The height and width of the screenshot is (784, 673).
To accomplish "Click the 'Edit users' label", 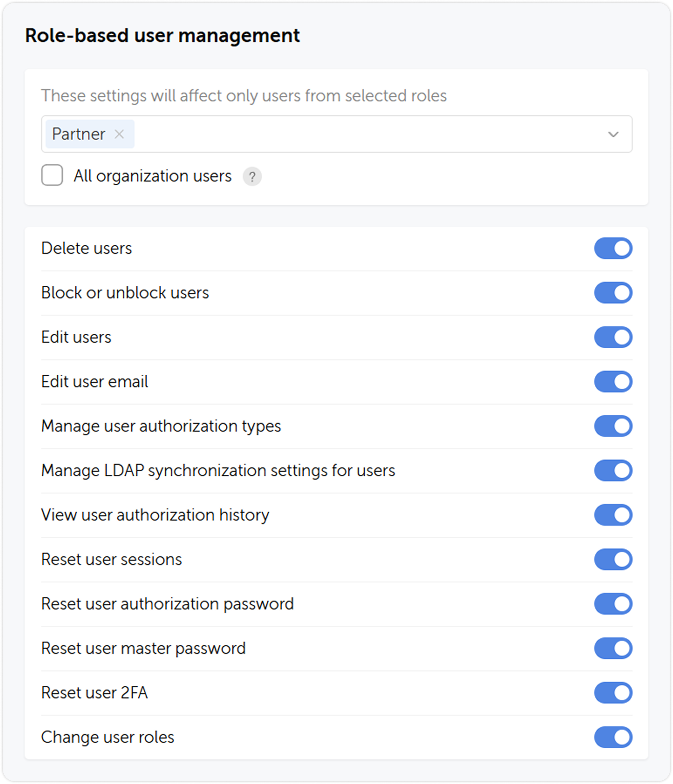I will point(76,337).
